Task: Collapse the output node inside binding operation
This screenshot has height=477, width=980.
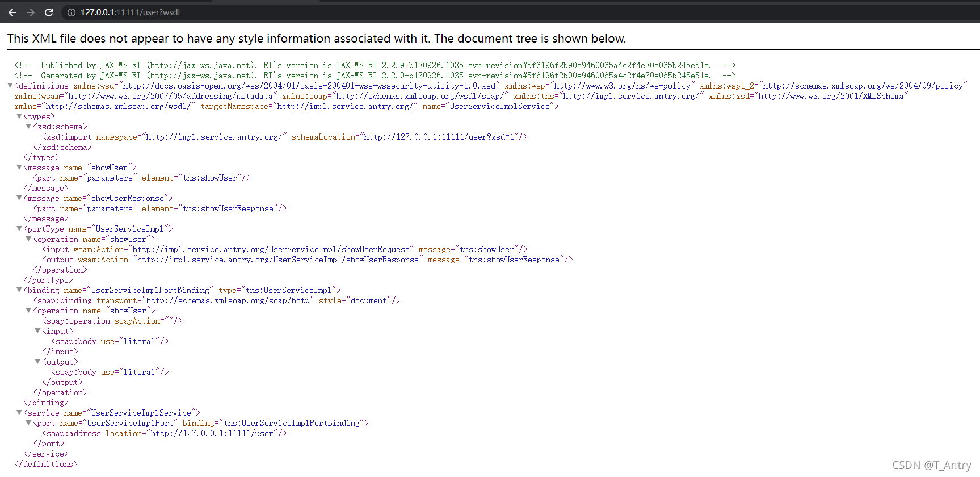Action: click(37, 362)
